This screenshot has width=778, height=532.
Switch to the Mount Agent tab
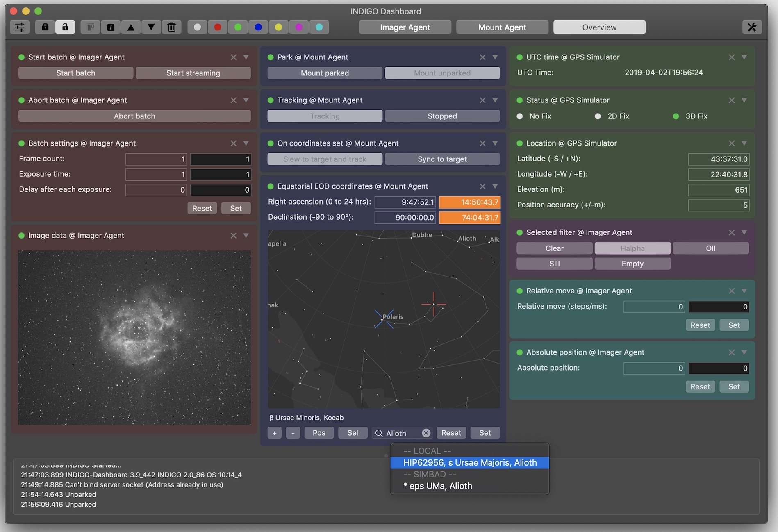[x=502, y=27]
